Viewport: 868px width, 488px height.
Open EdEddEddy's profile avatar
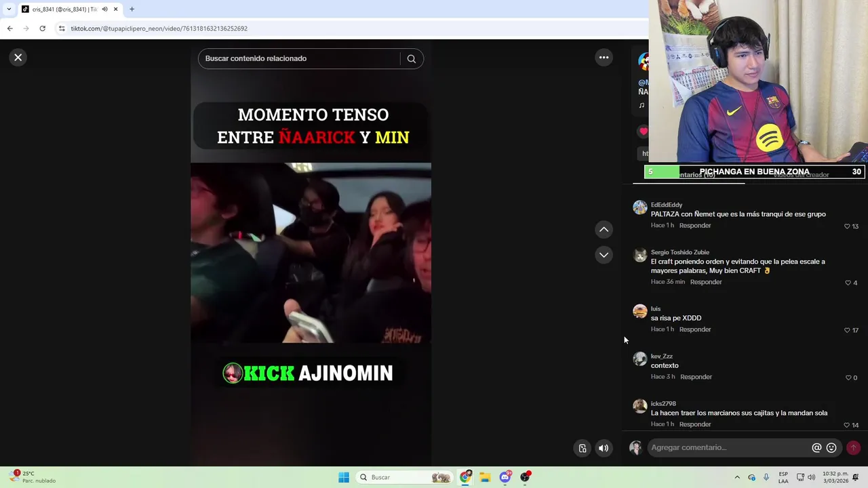pyautogui.click(x=640, y=207)
